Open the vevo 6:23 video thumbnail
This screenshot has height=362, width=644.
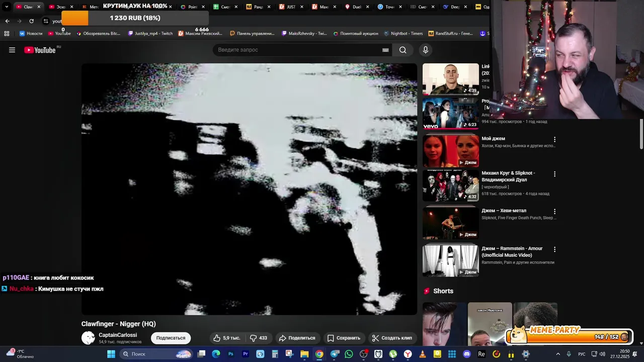coord(451,114)
